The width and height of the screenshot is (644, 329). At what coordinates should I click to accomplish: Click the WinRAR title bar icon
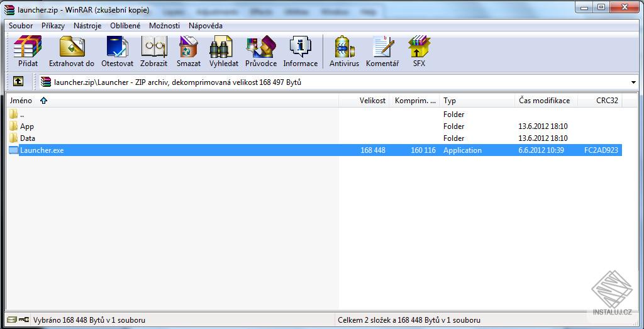(9, 9)
